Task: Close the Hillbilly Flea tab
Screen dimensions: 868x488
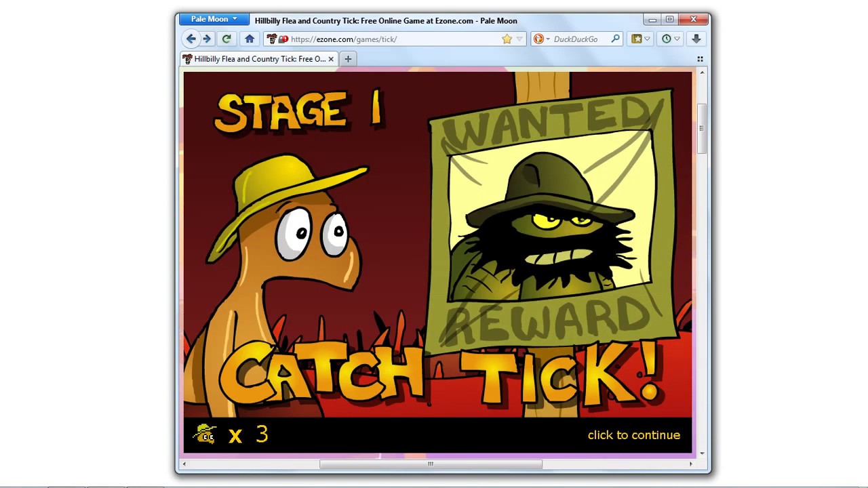Action: [331, 59]
